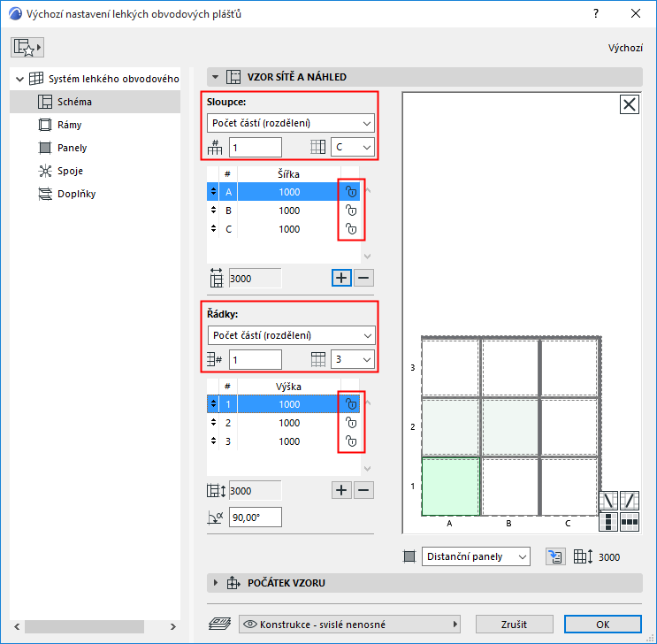Collapse Systém lehkého obvodového tree node

pos(19,79)
